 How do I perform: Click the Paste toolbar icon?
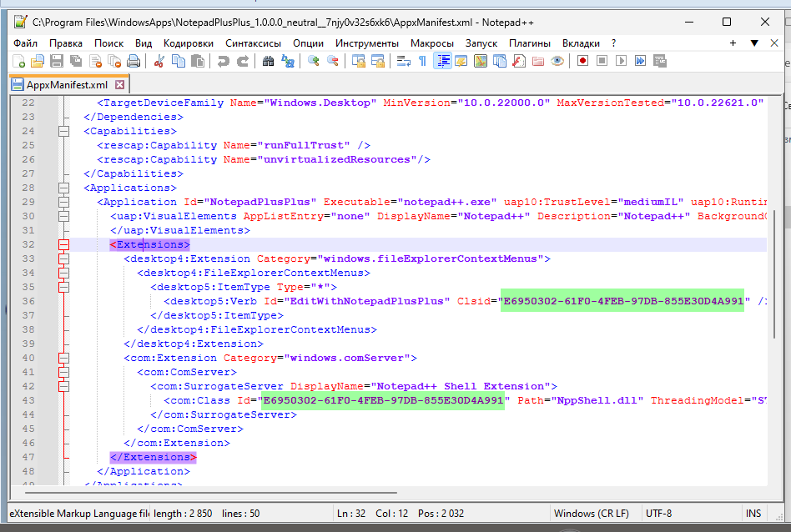click(198, 62)
